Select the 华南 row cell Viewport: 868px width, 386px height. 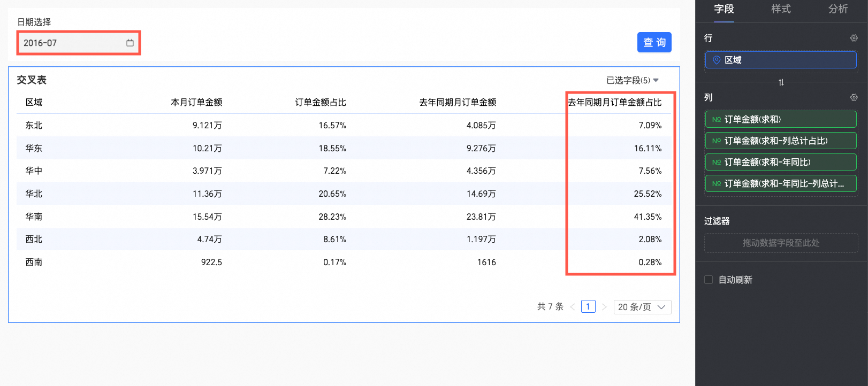coord(34,217)
